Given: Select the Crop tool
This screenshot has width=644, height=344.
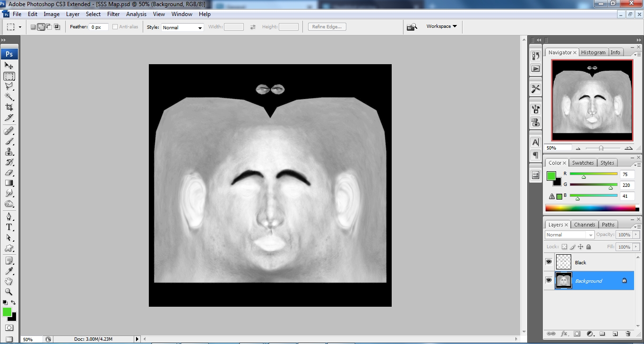Looking at the screenshot, I should tap(9, 107).
